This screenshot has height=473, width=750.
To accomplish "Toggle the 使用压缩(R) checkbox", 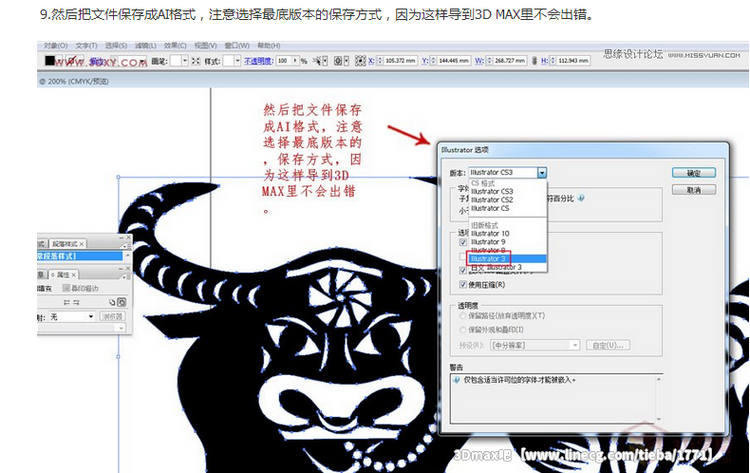I will [x=463, y=285].
